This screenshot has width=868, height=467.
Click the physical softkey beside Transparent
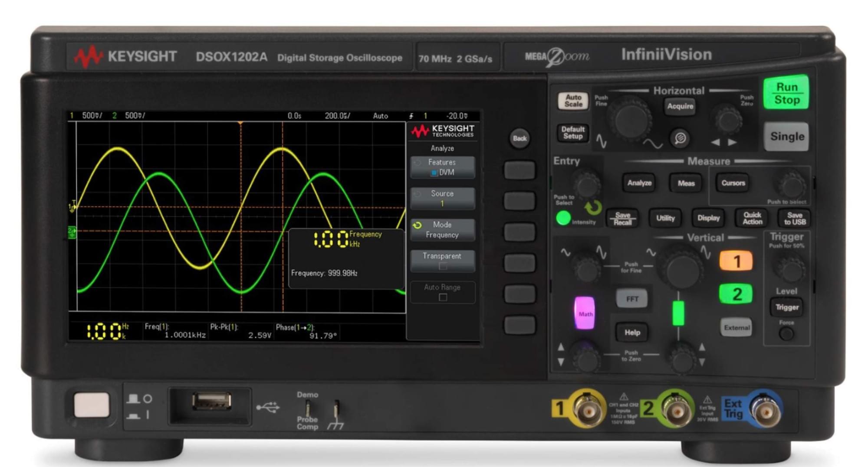click(x=519, y=263)
